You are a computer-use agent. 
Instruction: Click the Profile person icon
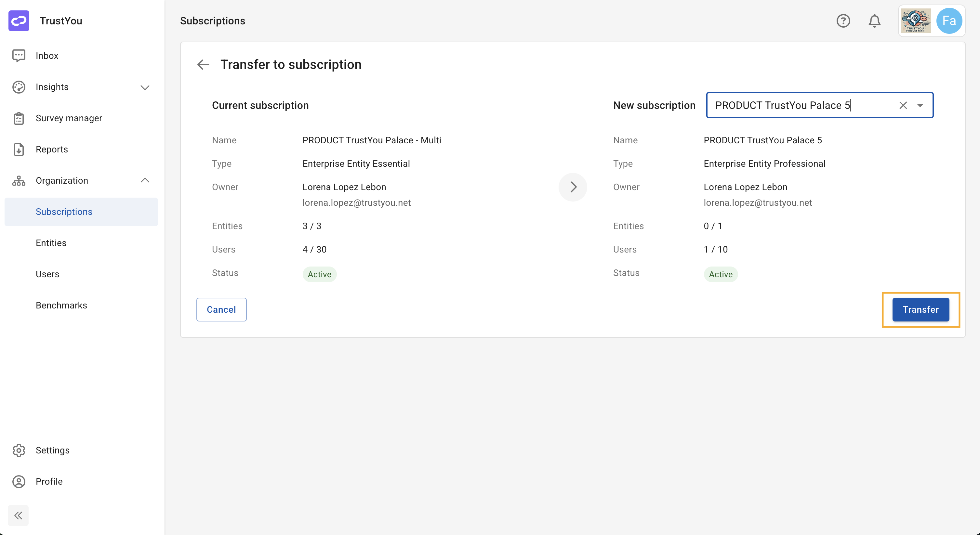[19, 481]
